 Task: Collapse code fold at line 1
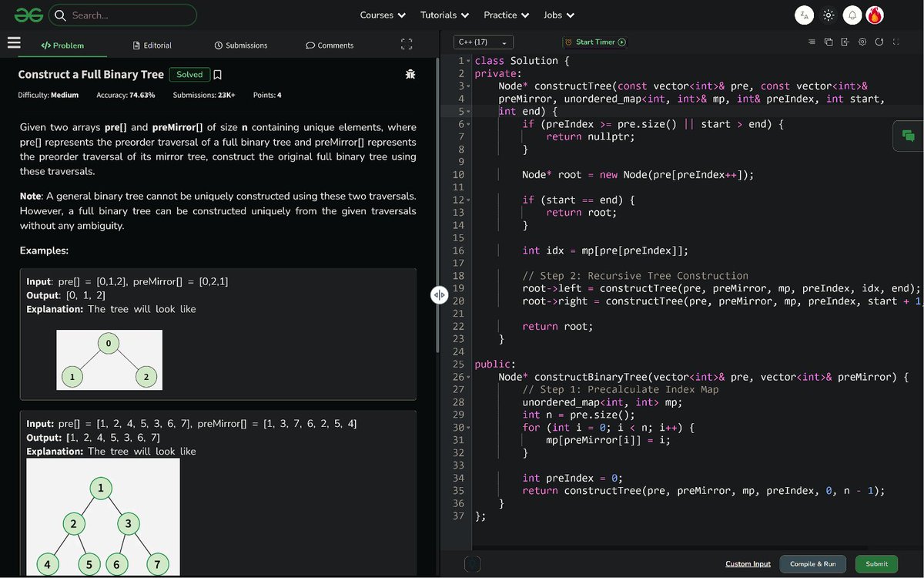coord(469,61)
